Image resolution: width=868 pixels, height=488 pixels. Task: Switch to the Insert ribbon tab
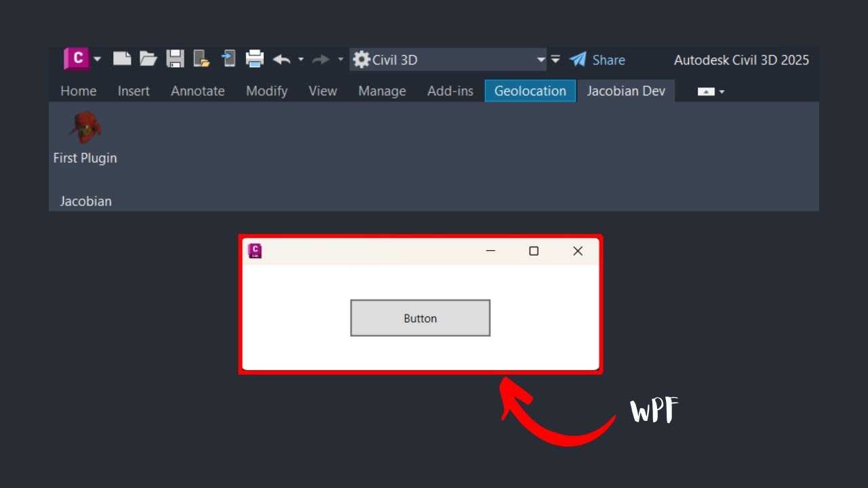(x=134, y=91)
